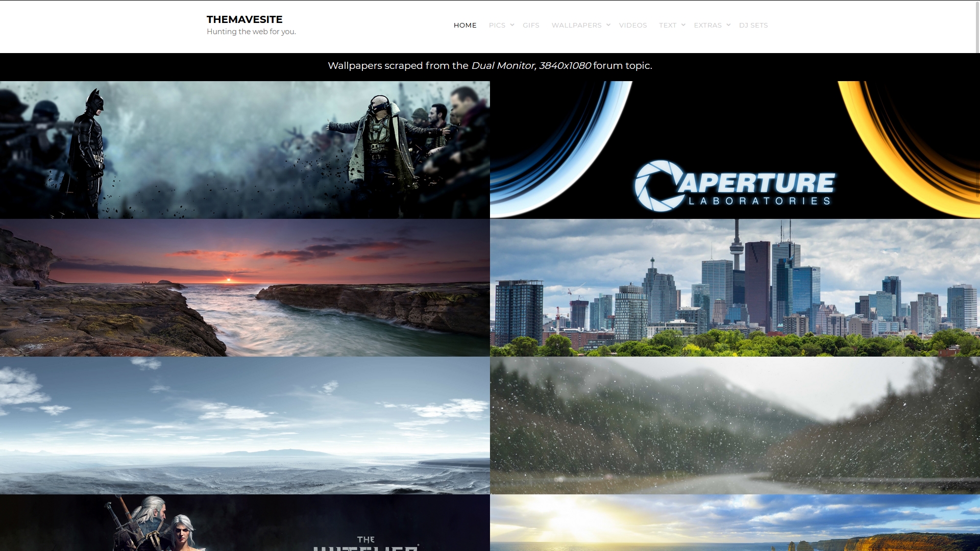Open the rainy mountain road wallpaper
The image size is (980, 551).
735,425
